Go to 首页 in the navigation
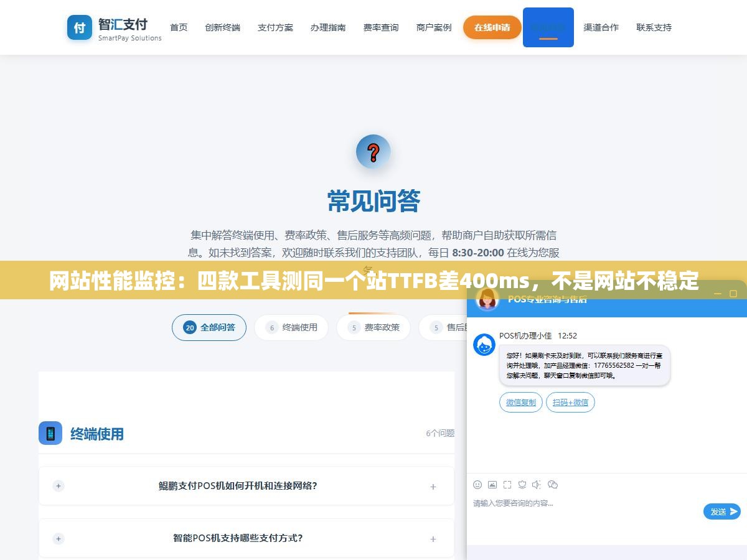Screen dimensions: 747x560 pos(179,27)
